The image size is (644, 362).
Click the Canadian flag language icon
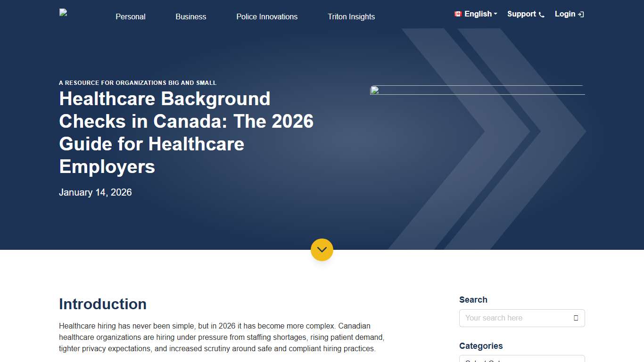(x=458, y=14)
